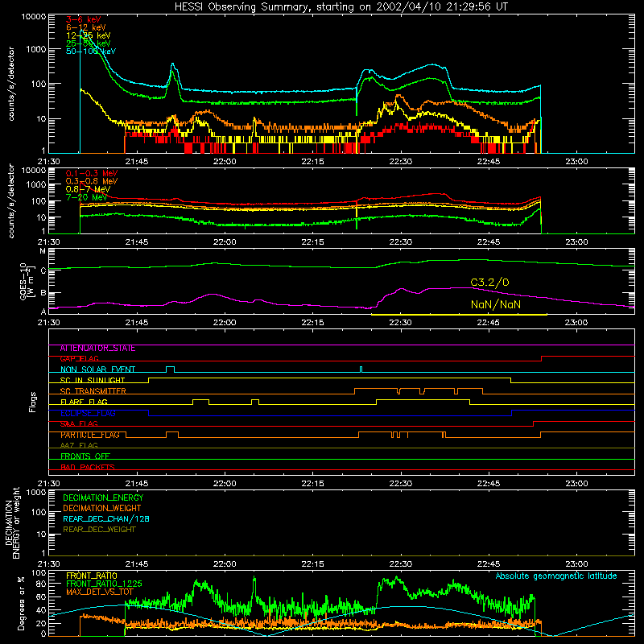Screen dimensions: 644x644
Task: Click the C3.2/D flare class annotation
Action: pyautogui.click(x=489, y=283)
